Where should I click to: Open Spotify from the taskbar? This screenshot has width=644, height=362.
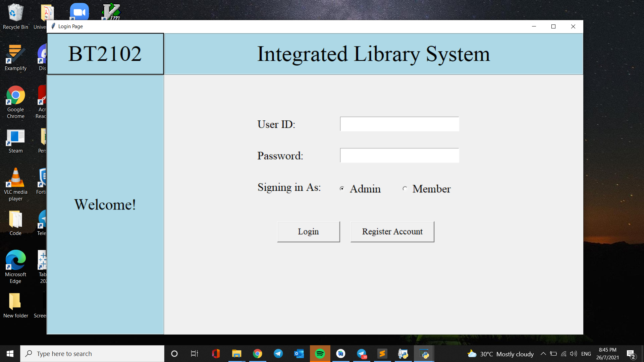[x=320, y=354]
